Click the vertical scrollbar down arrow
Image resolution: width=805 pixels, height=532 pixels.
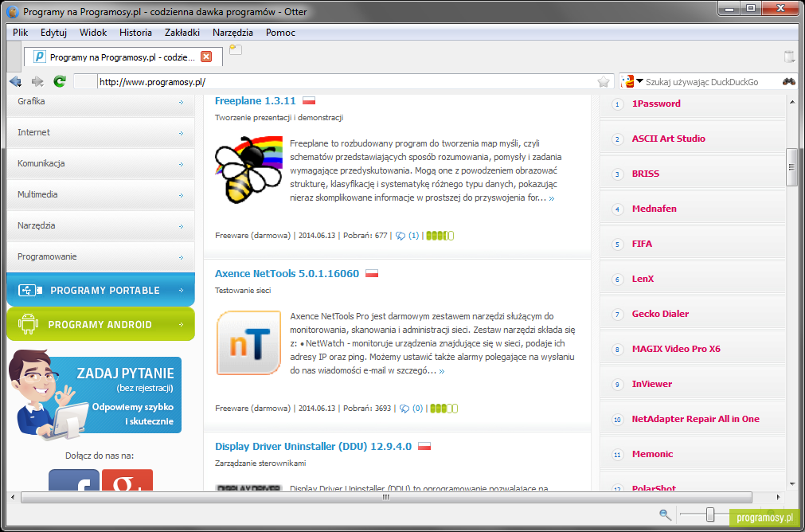791,484
